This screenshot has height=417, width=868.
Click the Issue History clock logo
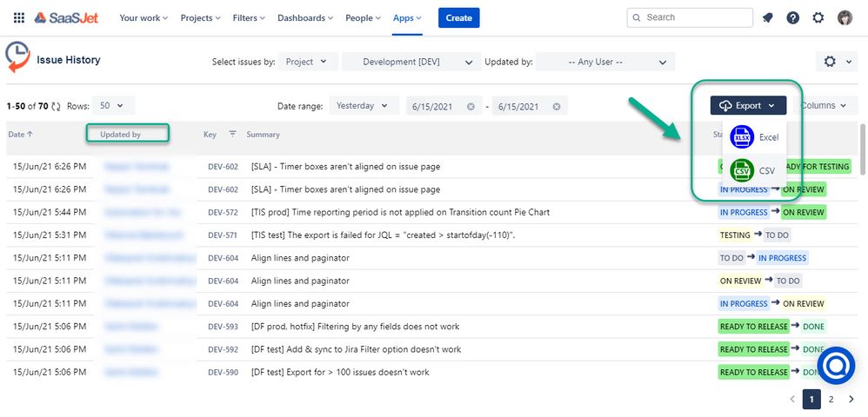pyautogui.click(x=17, y=56)
